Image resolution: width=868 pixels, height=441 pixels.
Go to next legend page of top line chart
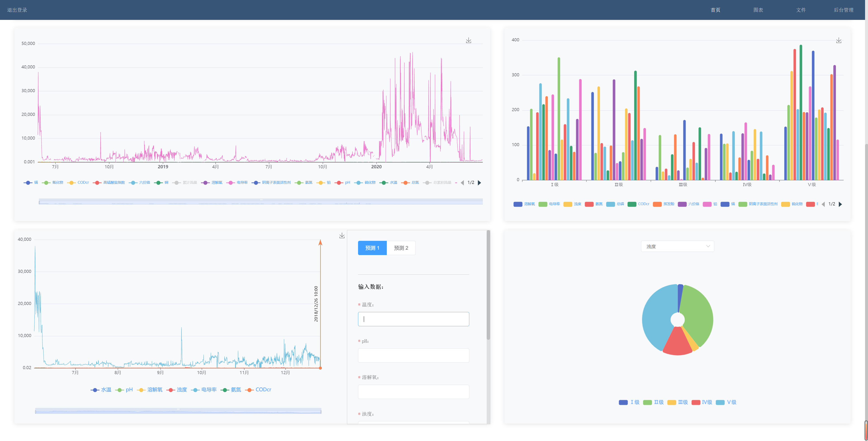click(479, 183)
